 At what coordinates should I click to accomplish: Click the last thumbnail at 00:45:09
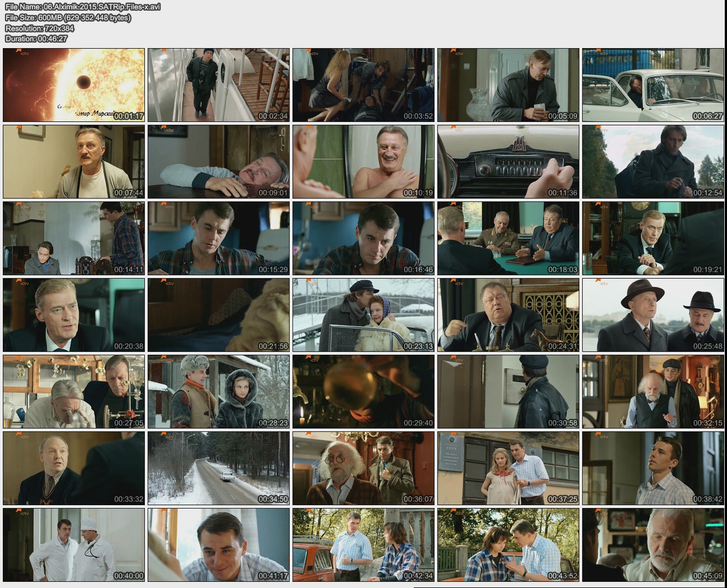point(653,545)
